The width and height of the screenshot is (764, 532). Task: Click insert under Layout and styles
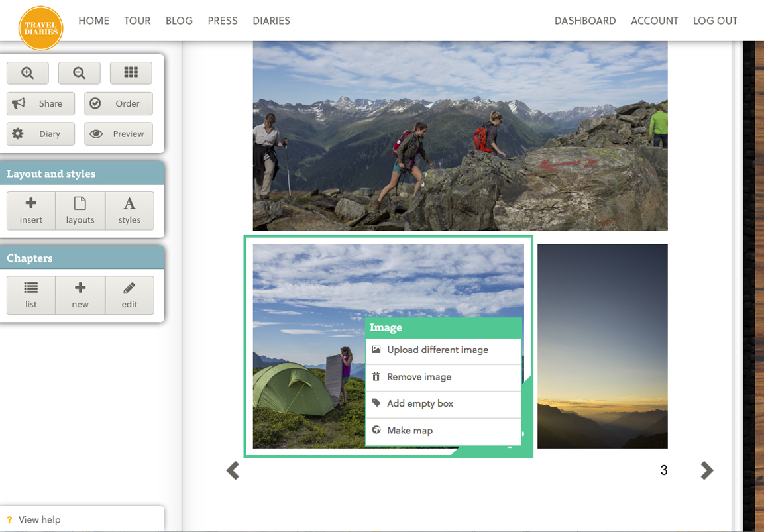click(x=31, y=211)
